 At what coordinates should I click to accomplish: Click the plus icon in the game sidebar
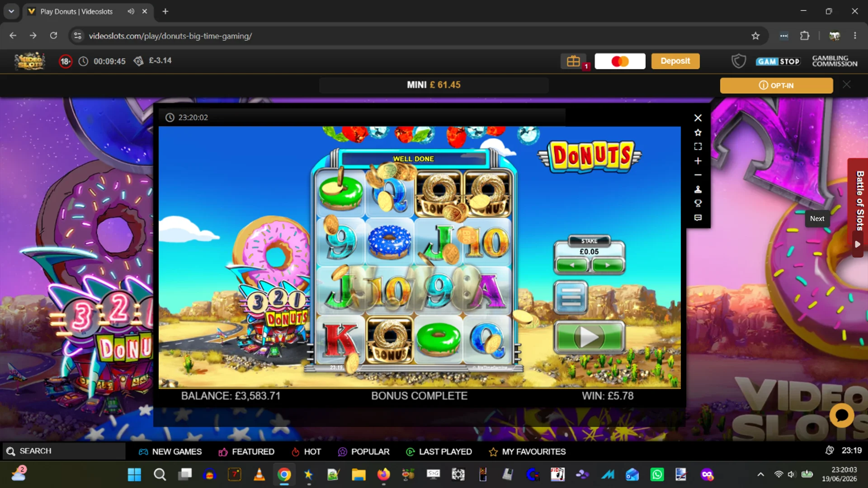(698, 161)
